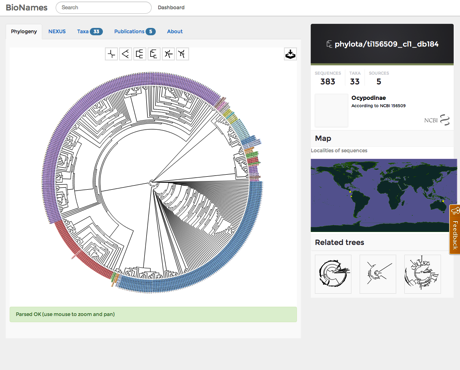Go to the About tab
This screenshot has height=370, width=460.
tap(175, 31)
